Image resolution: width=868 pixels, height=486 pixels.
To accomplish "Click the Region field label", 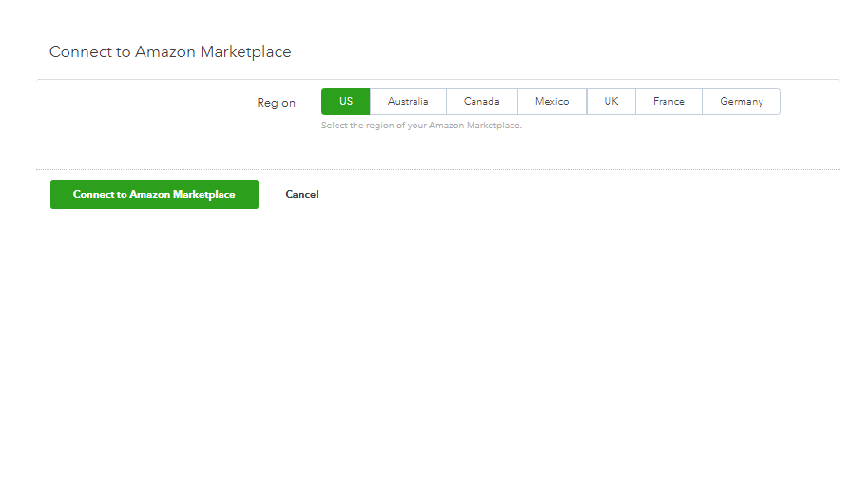I will pos(277,103).
